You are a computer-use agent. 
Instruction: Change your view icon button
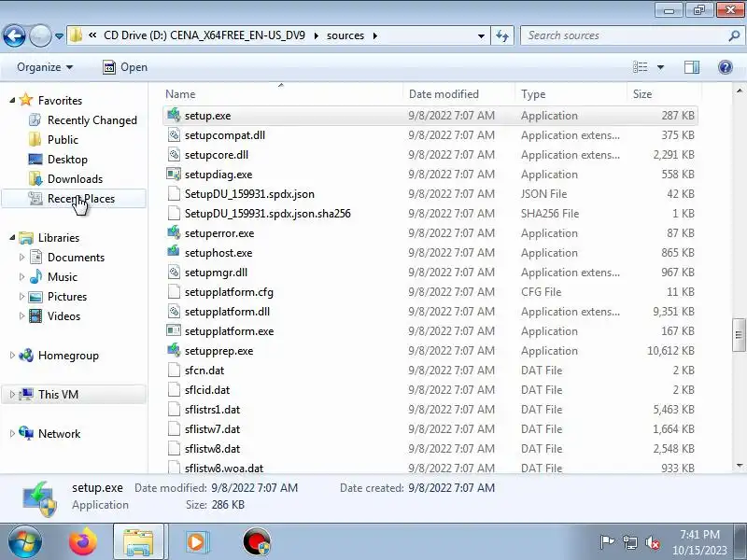pyautogui.click(x=640, y=67)
